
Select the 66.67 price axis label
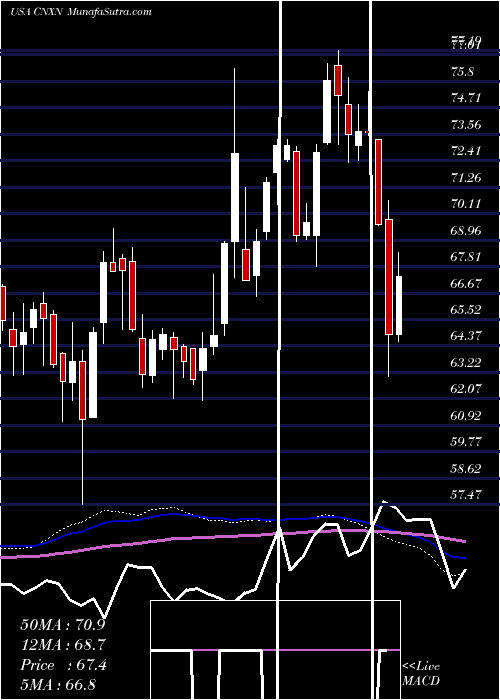coord(466,283)
